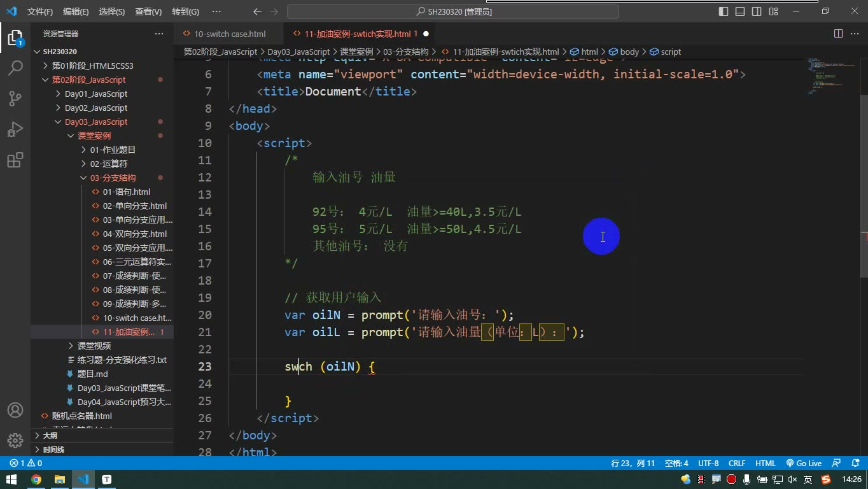Click the forward navigation arrow in title bar

tap(275, 11)
